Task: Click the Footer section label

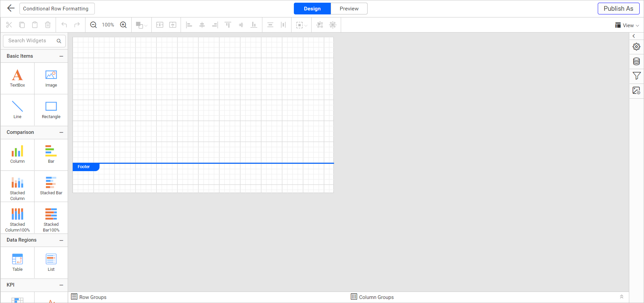Action: pyautogui.click(x=86, y=167)
